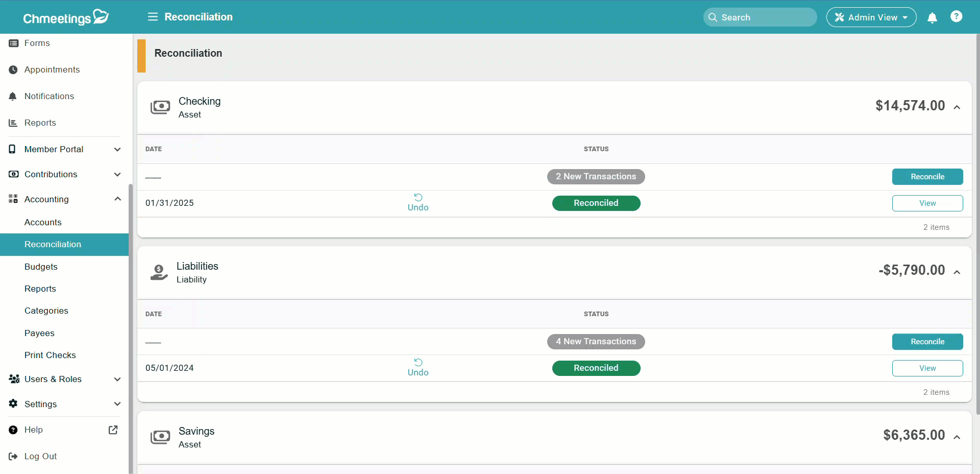Click Undo icon for 01/31/2025 reconciliation
The image size is (980, 474).
418,198
